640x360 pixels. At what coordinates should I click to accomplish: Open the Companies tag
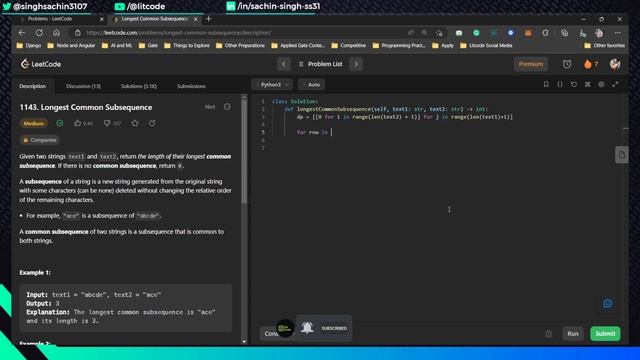[x=39, y=140]
